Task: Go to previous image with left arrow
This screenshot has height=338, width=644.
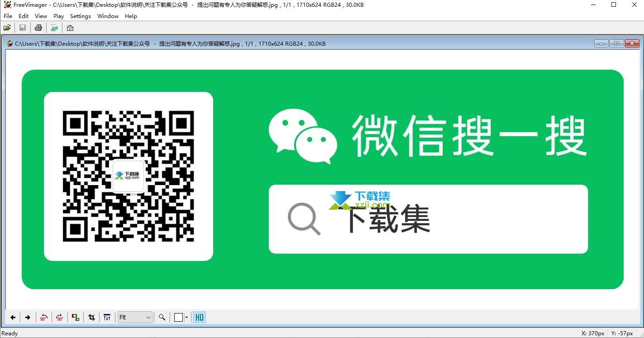Action: [x=13, y=317]
